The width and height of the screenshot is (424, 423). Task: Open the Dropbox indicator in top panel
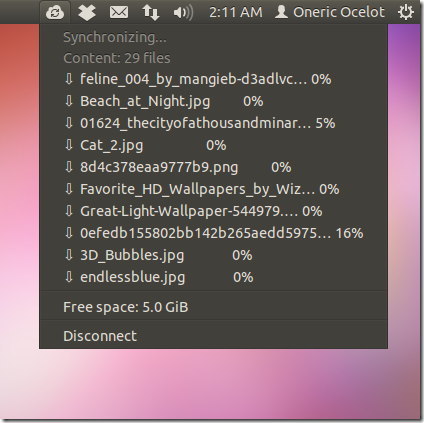pyautogui.click(x=87, y=12)
